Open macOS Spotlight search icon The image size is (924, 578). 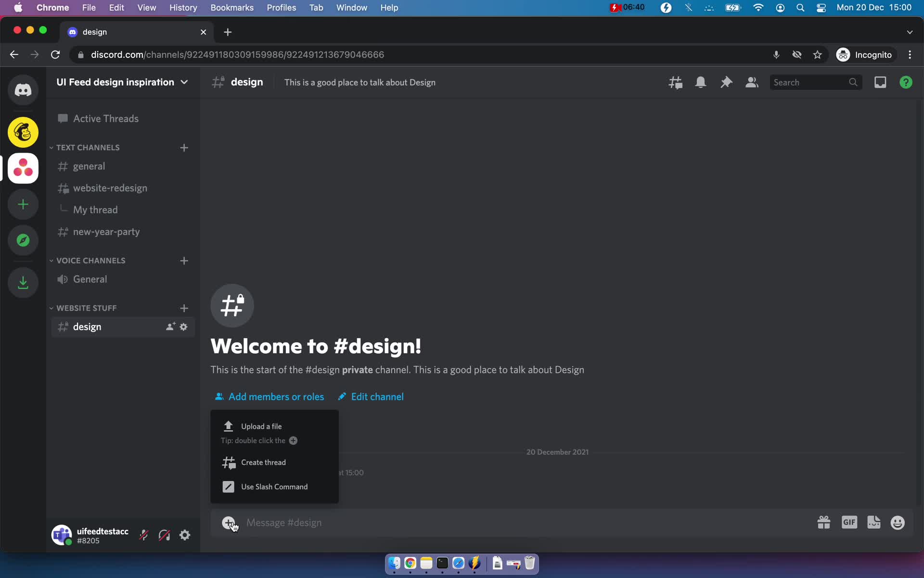coord(800,7)
